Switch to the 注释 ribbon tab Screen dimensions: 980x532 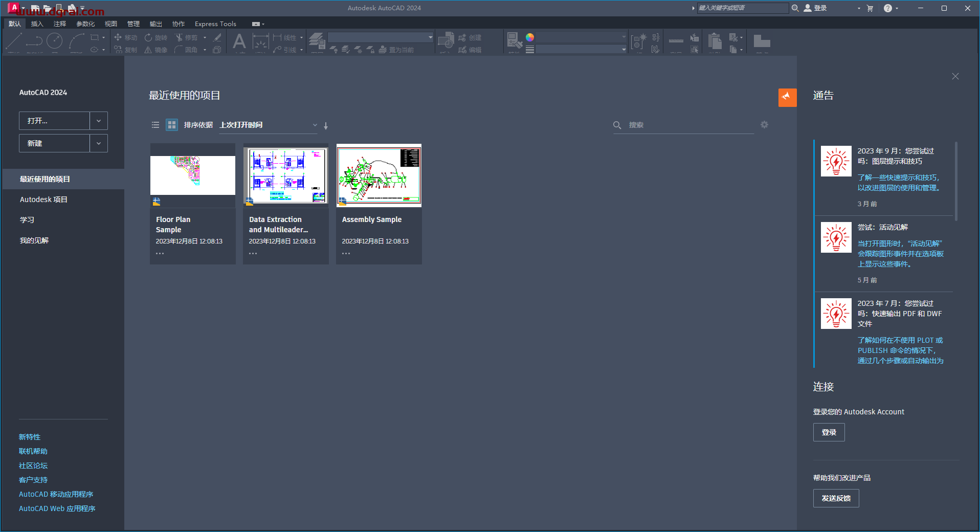60,24
